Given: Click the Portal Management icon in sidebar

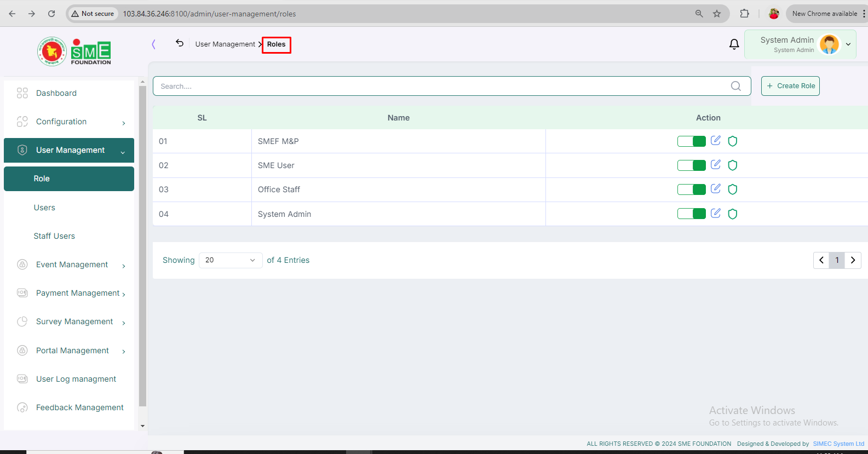Looking at the screenshot, I should click(22, 350).
